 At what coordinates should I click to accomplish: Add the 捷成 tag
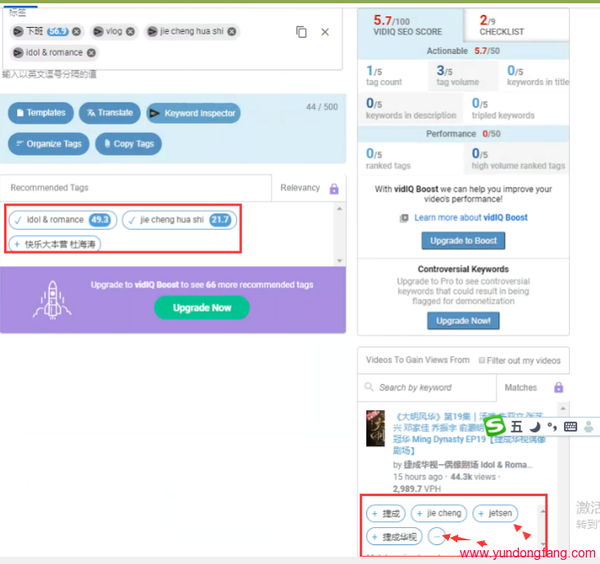[x=386, y=513]
